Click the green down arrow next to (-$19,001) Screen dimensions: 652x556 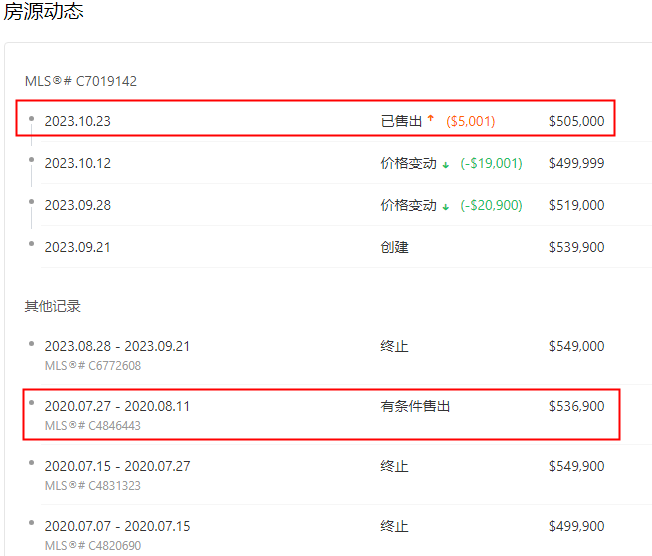coord(445,164)
